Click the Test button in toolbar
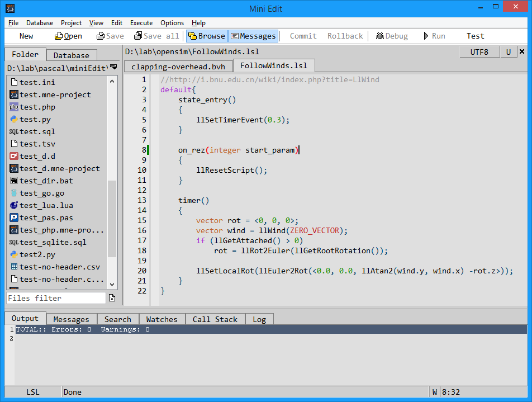This screenshot has height=402, width=532. [x=475, y=36]
